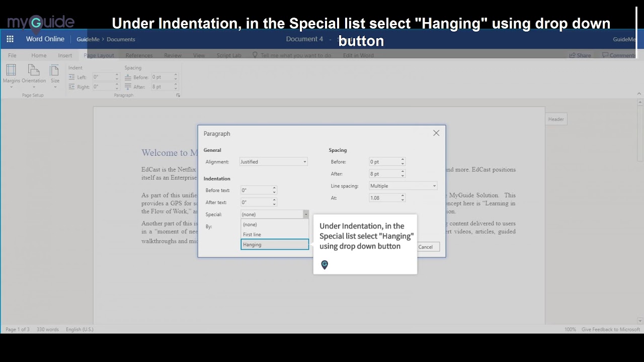Click the 100% zoom level
Image resolution: width=644 pixels, height=362 pixels.
click(570, 329)
